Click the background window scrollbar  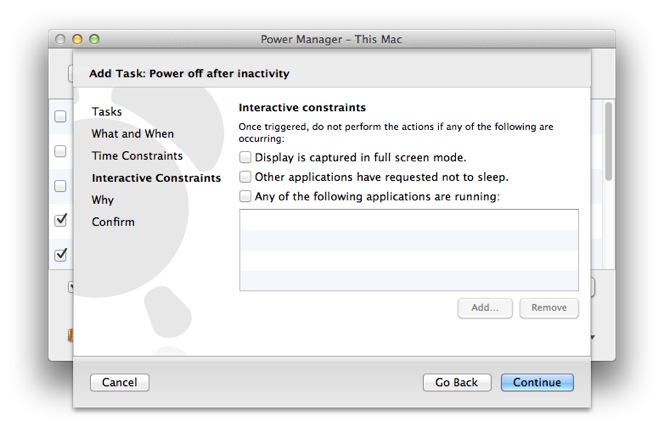(609, 141)
